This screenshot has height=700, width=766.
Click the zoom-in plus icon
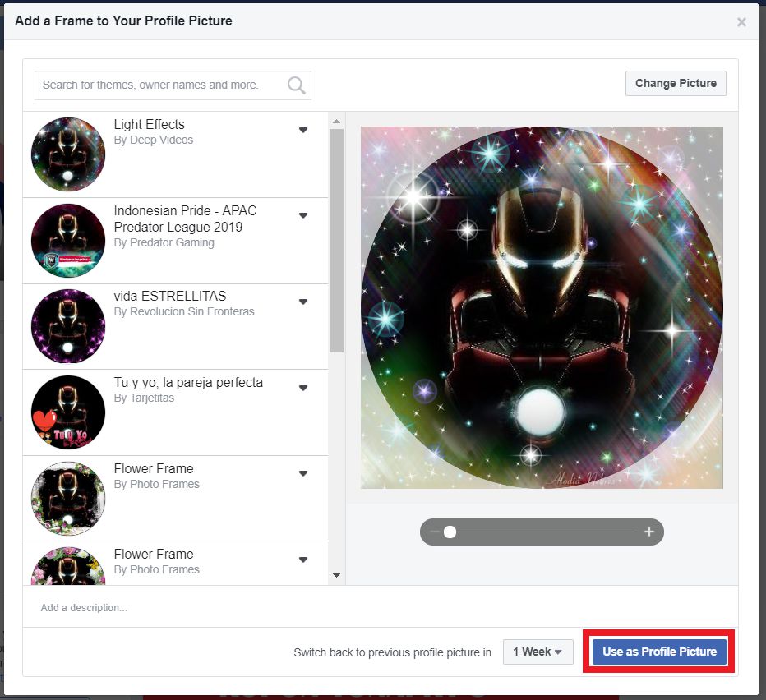(648, 532)
